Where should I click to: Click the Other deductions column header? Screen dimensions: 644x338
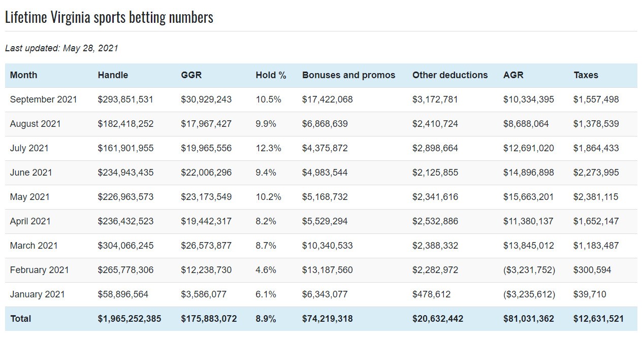tap(449, 75)
